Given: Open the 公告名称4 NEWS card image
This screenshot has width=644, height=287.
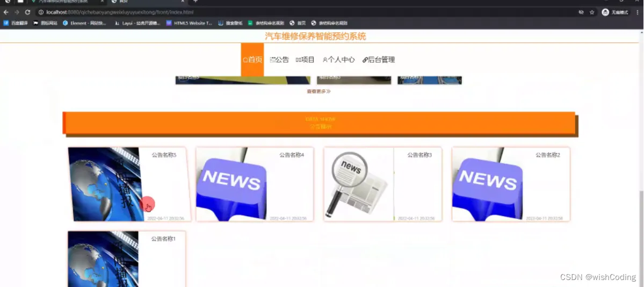Looking at the screenshot, I should pyautogui.click(x=231, y=184).
